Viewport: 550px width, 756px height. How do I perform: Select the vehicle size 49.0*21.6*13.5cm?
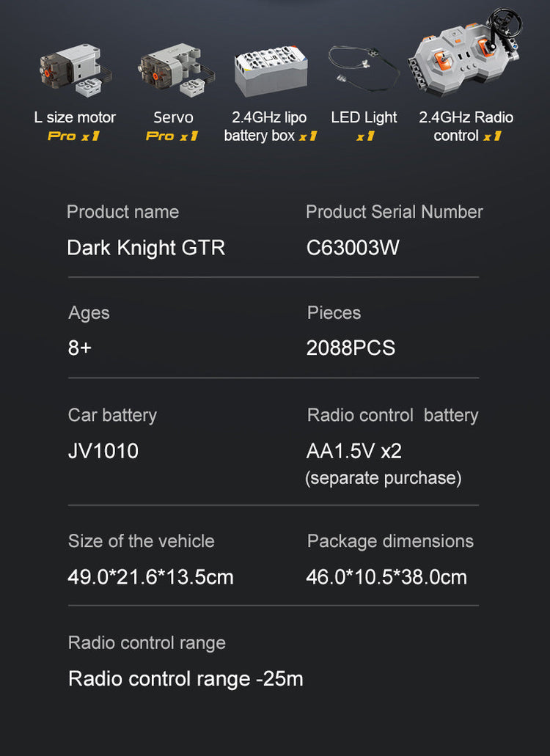point(150,577)
